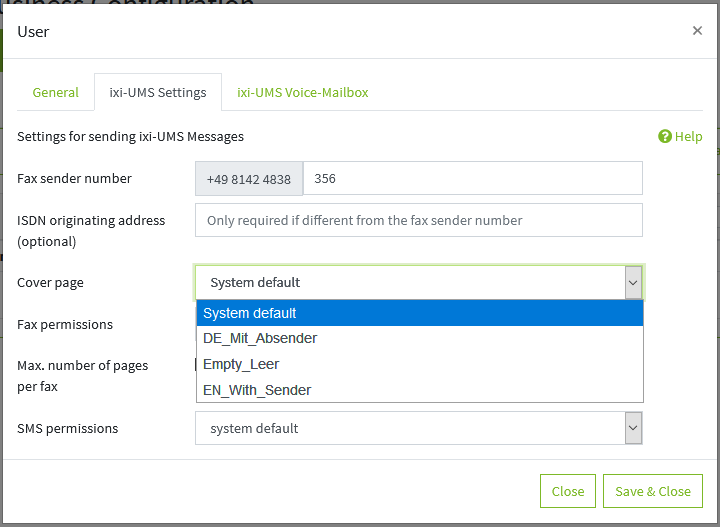The width and height of the screenshot is (720, 527).
Task: Switch to the General tab
Action: pos(55,92)
